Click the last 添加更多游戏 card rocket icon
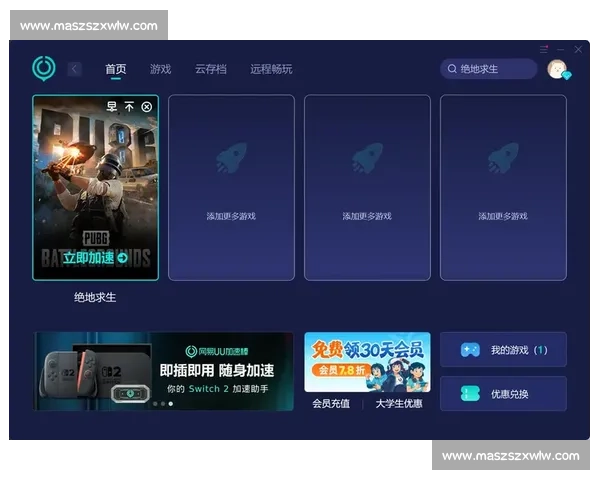600x480 pixels. pyautogui.click(x=503, y=158)
